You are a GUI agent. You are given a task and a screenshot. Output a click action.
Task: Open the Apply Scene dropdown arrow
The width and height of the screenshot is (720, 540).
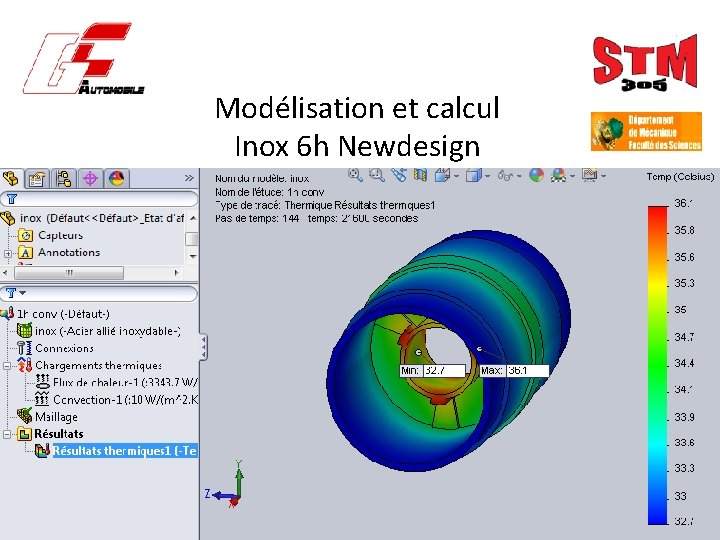click(x=572, y=176)
